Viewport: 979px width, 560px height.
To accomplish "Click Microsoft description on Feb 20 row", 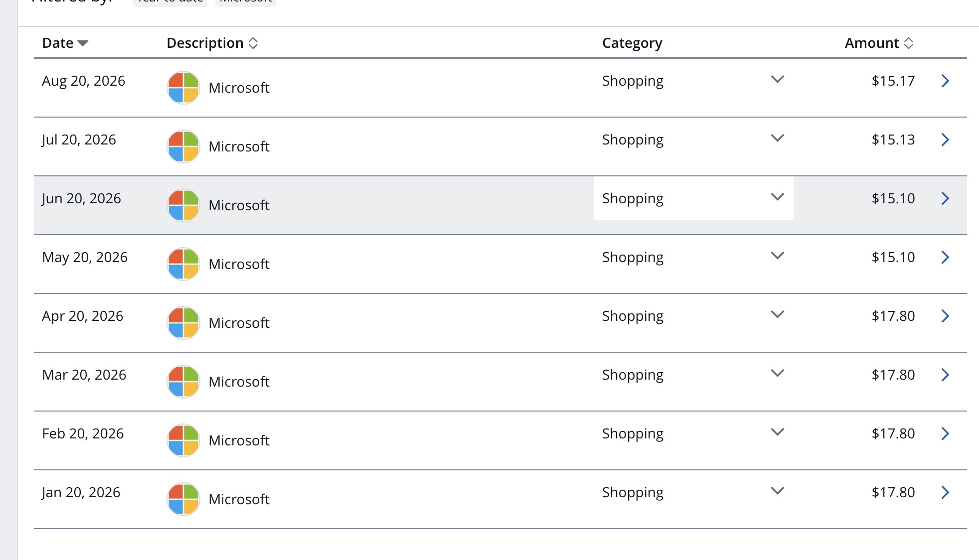I will tap(239, 440).
